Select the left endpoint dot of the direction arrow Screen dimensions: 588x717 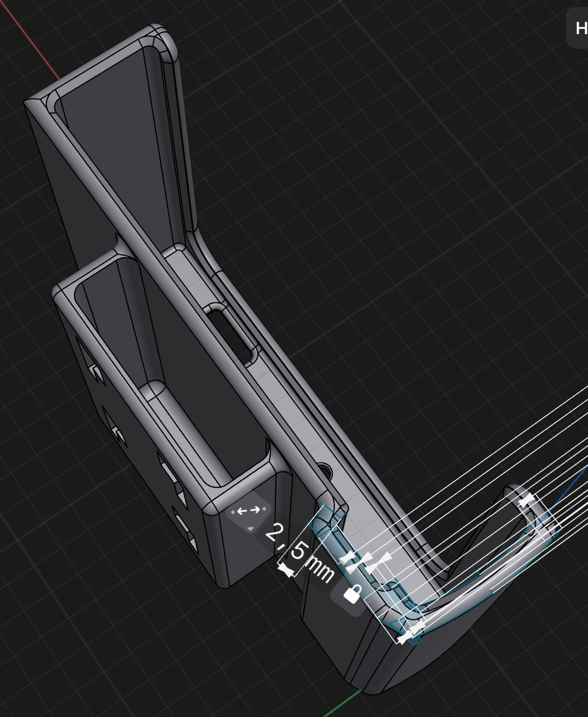click(233, 512)
